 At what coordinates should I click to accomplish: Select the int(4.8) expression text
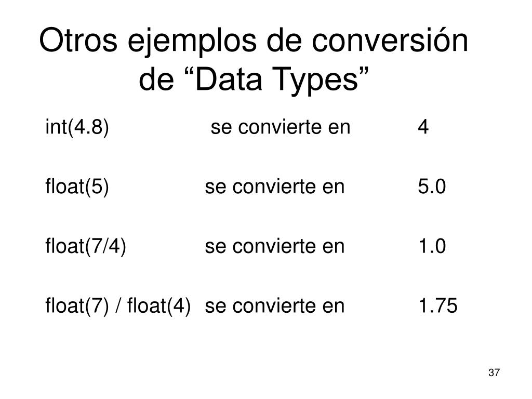tap(77, 128)
